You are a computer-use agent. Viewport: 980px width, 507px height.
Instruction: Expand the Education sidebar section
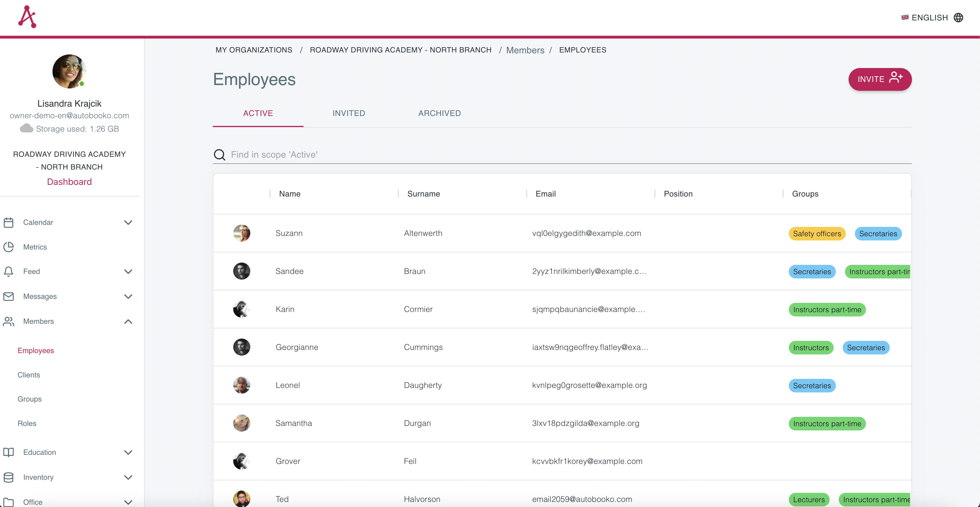pos(128,453)
